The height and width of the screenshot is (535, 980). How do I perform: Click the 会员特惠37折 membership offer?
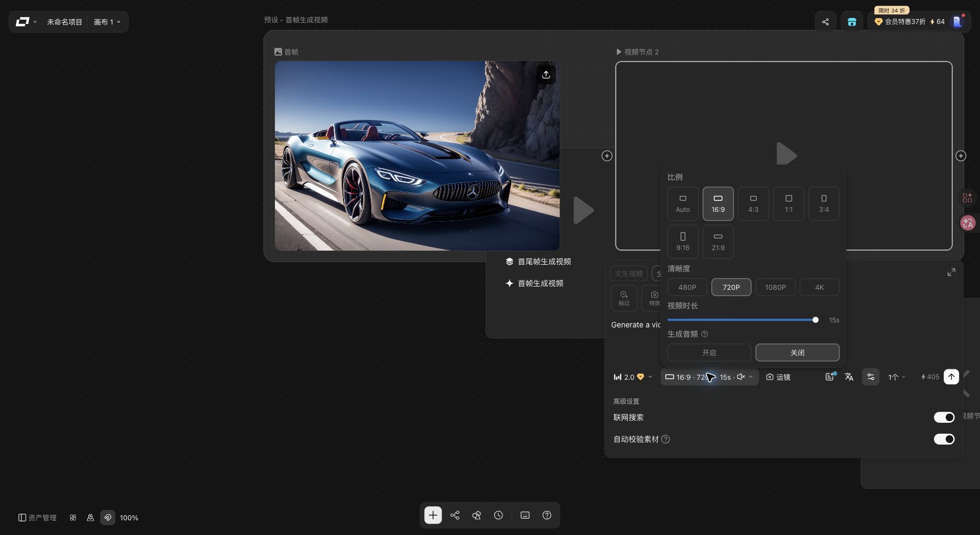(900, 22)
